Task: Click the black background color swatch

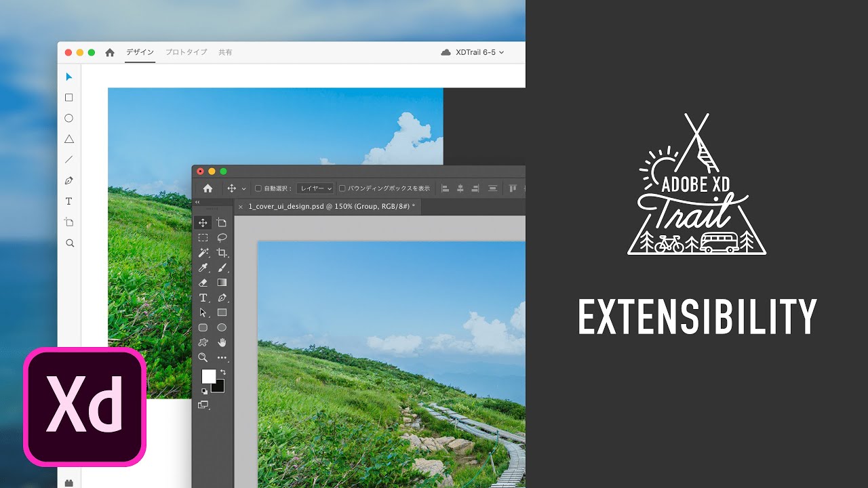Action: 218,386
